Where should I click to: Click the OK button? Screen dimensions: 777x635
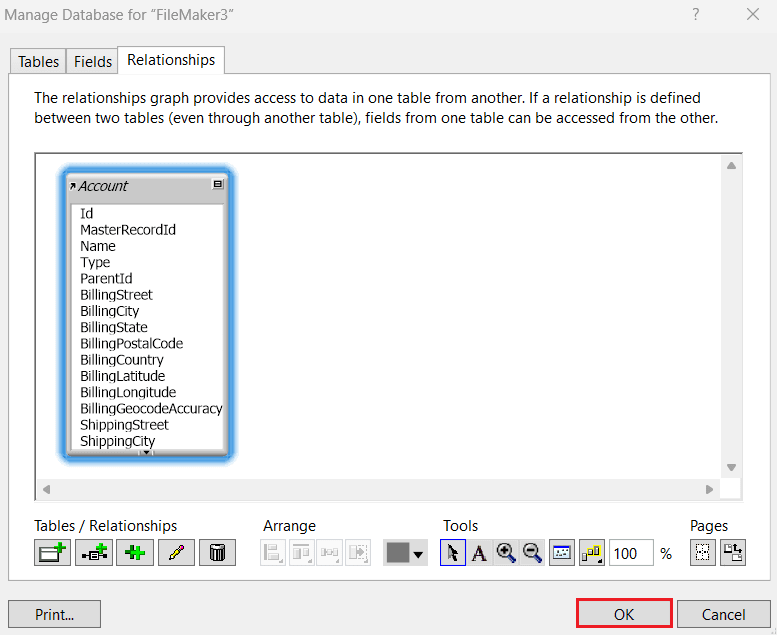tap(623, 614)
